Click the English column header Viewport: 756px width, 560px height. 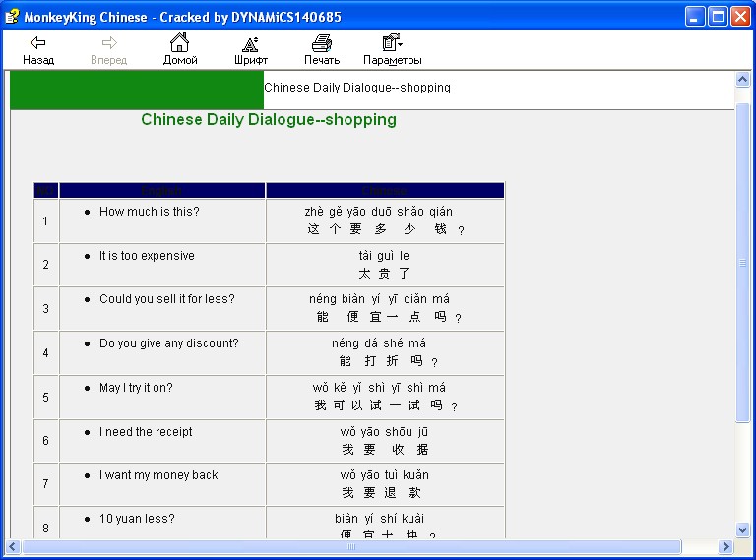(x=162, y=190)
